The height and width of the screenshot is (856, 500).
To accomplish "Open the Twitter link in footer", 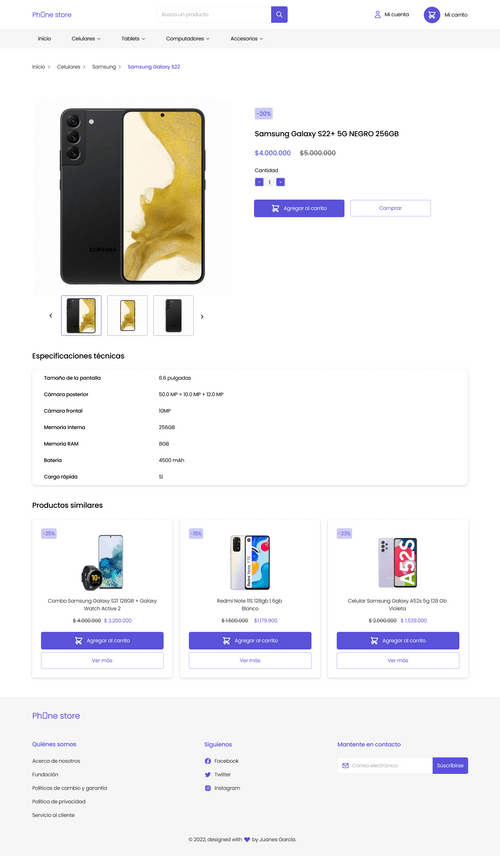I will [218, 774].
